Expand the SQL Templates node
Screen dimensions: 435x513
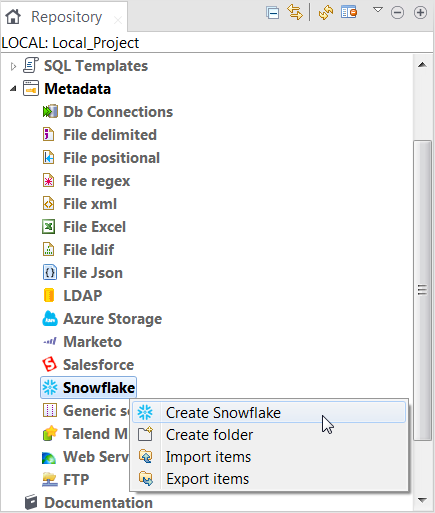(x=13, y=66)
